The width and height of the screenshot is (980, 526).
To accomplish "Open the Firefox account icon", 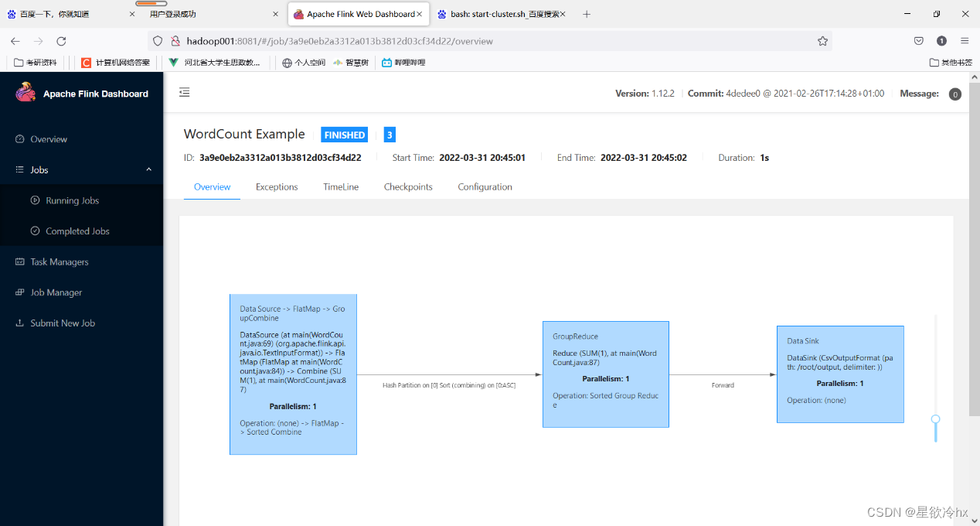I will [941, 41].
